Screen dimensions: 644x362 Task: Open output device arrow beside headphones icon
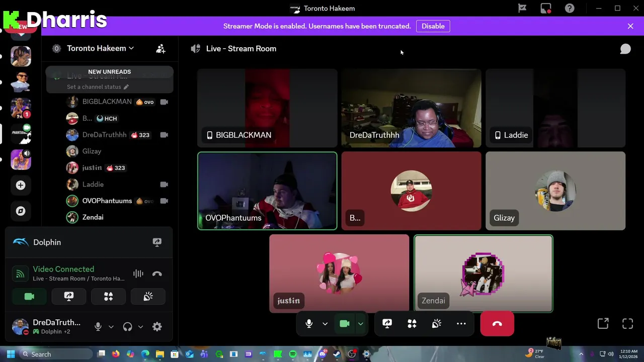pos(140,327)
